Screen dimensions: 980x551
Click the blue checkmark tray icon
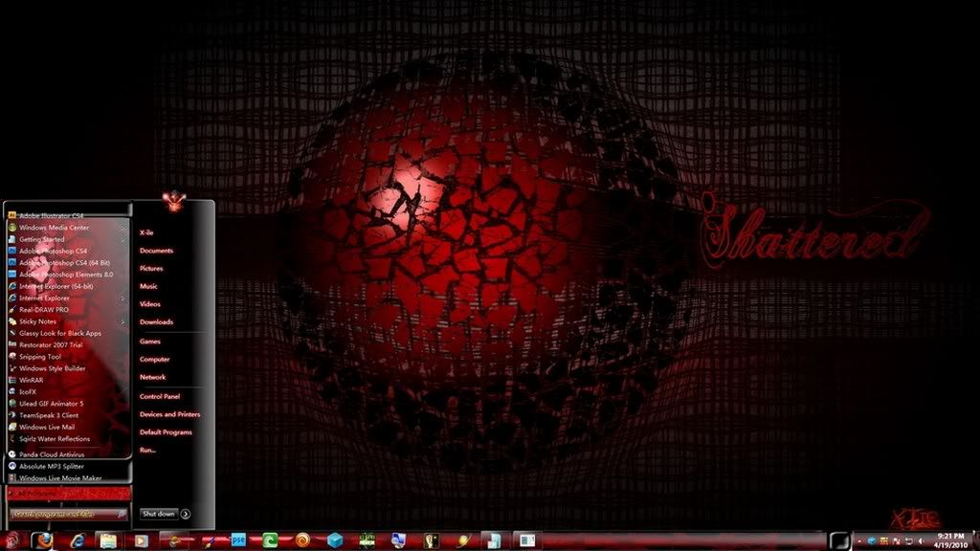(871, 541)
